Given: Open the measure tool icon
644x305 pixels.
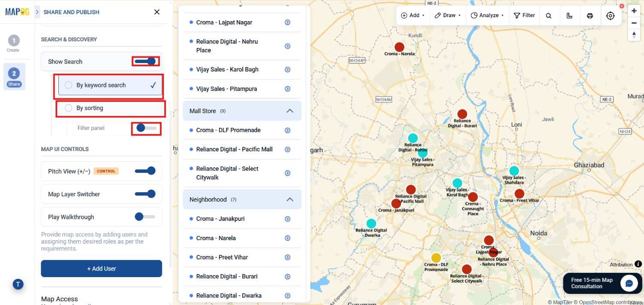Looking at the screenshot, I should [569, 15].
